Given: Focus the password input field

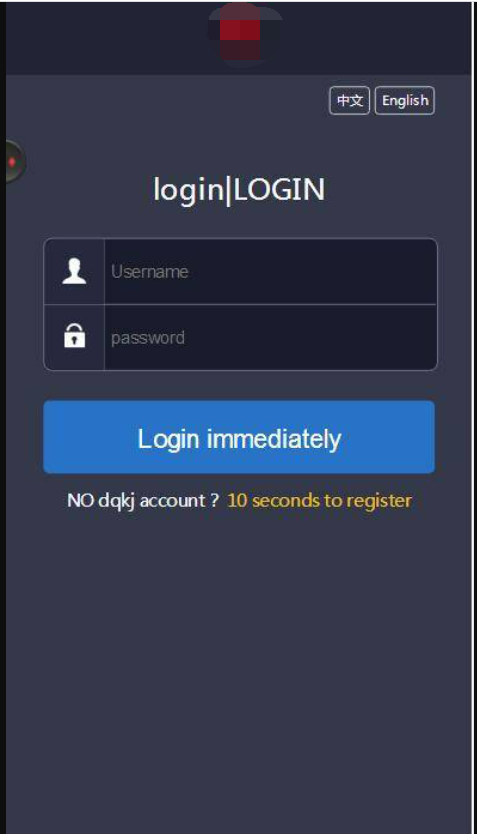Looking at the screenshot, I should click(x=270, y=337).
